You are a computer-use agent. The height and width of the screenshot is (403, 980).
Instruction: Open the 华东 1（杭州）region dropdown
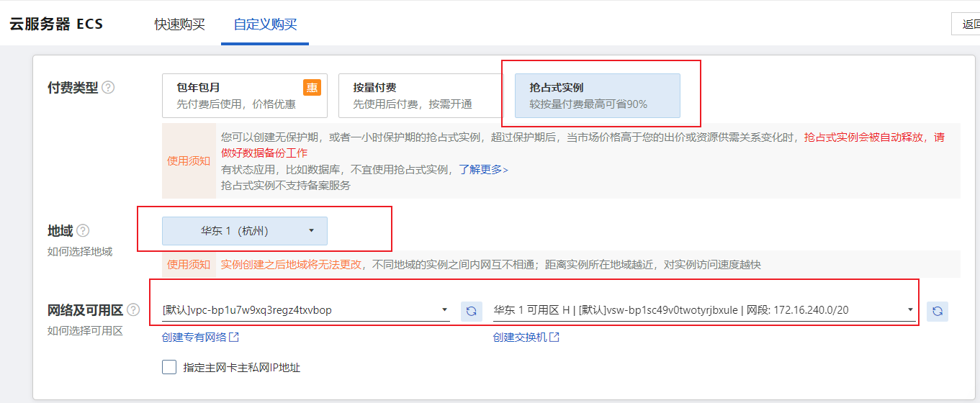coord(244,231)
